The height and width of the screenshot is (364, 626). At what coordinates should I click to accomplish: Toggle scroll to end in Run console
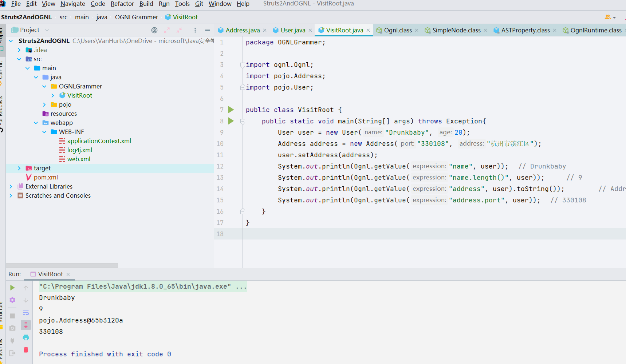26,325
